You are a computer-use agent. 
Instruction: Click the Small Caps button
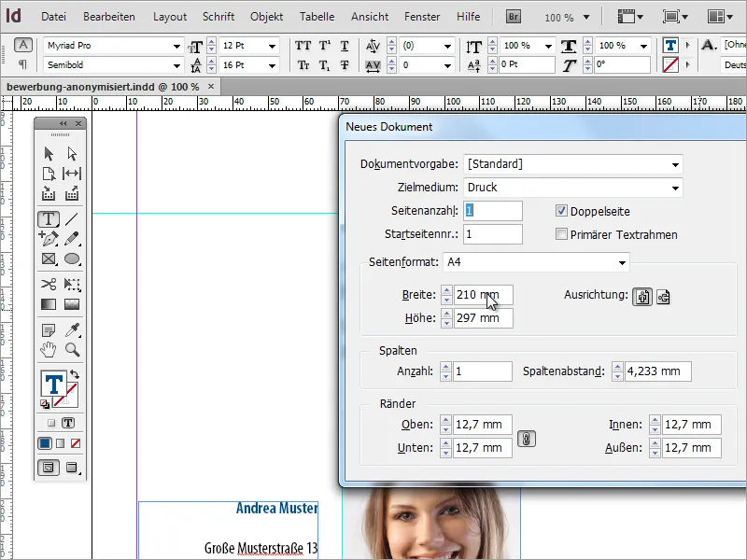tap(303, 65)
